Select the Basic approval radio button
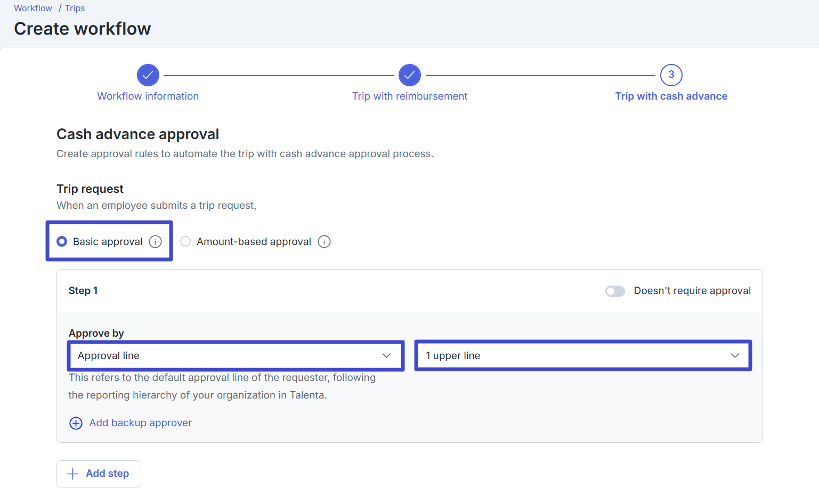Viewport: 819px width, 504px height. coord(62,242)
